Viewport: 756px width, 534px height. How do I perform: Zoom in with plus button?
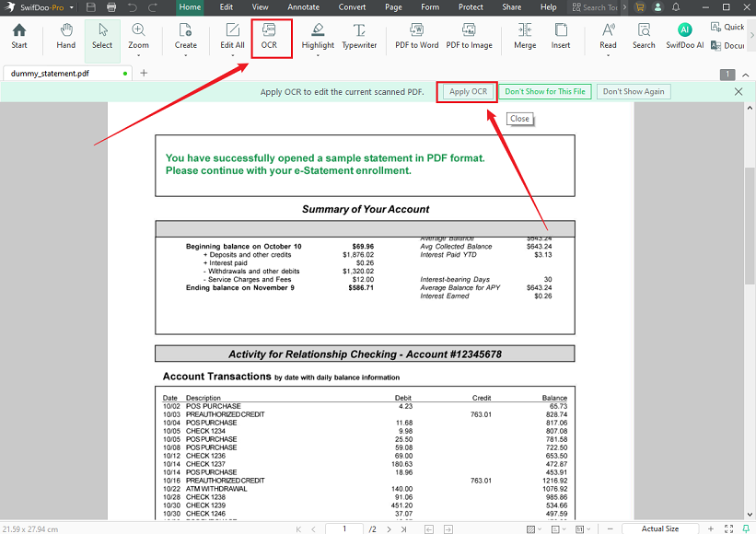(711, 529)
